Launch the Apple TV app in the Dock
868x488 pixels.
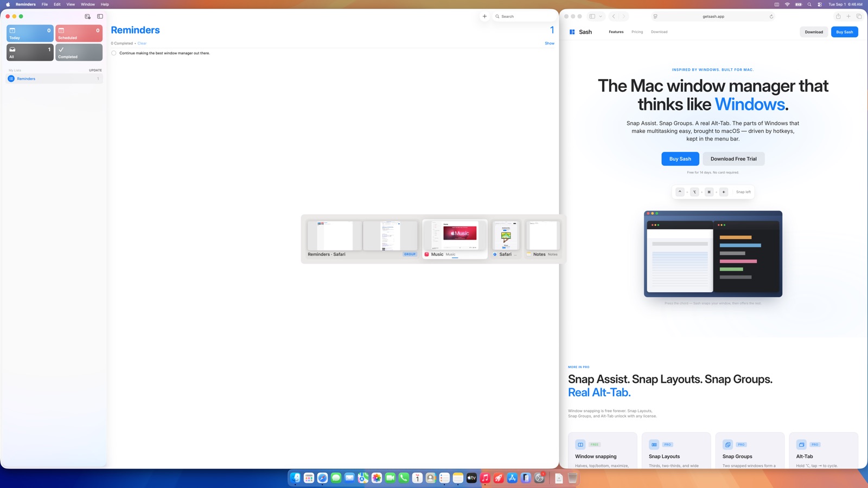[471, 478]
